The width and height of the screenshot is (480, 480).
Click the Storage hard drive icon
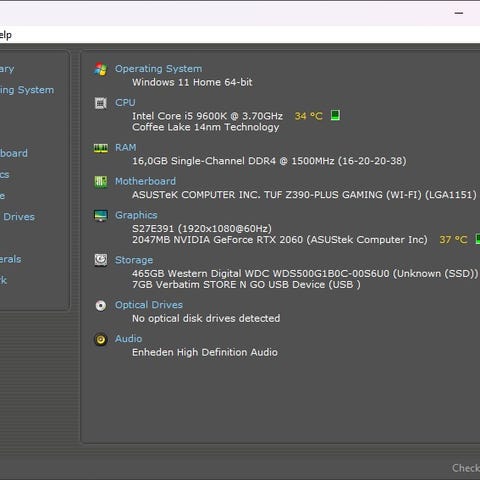[x=101, y=260]
